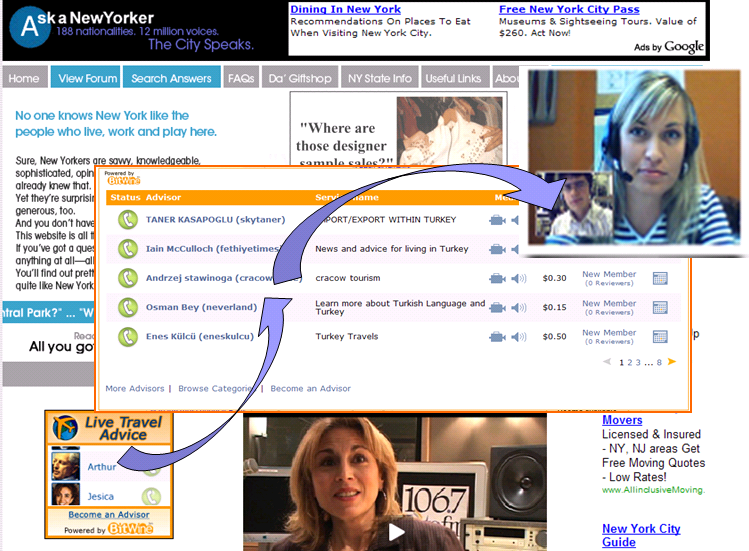Jump to advisors page 8
The image size is (749, 551).
[659, 363]
